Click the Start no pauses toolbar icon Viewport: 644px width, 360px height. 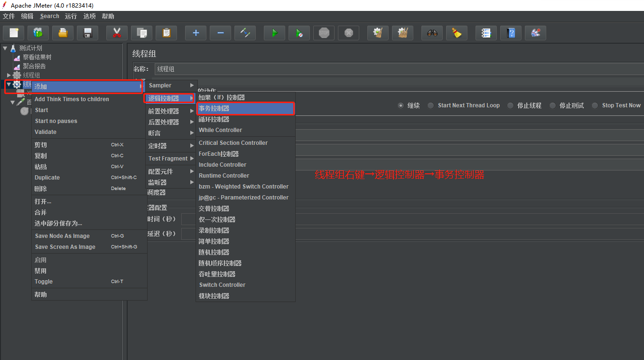point(299,33)
